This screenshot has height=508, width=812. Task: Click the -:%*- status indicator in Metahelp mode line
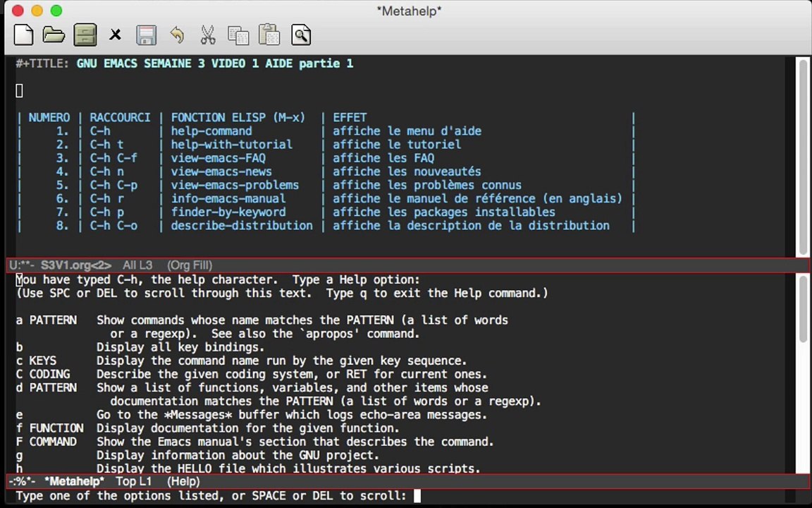click(x=22, y=482)
